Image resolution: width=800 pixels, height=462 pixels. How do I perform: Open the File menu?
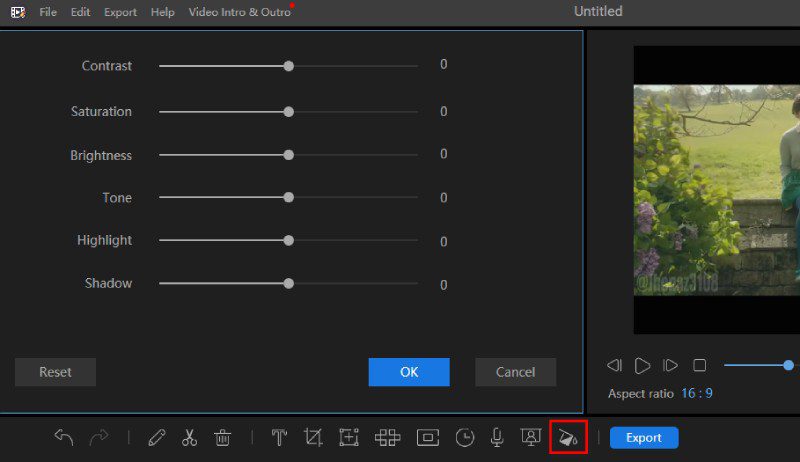(x=48, y=12)
